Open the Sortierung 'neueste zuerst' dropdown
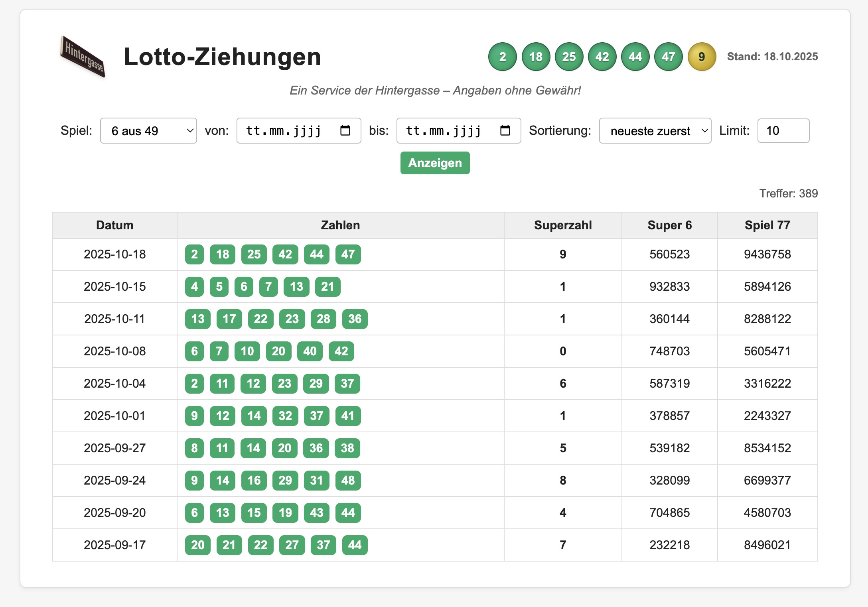This screenshot has height=607, width=868. coord(655,130)
